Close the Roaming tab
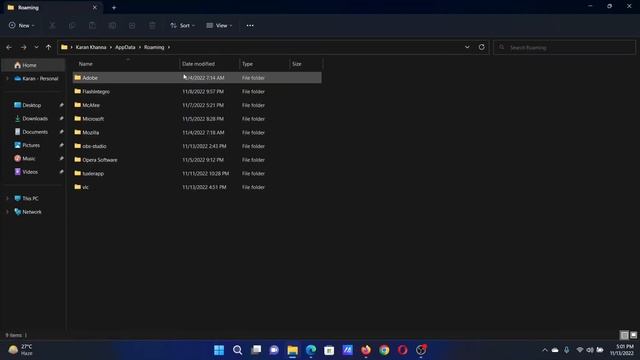The height and width of the screenshot is (360, 640). coord(95,7)
